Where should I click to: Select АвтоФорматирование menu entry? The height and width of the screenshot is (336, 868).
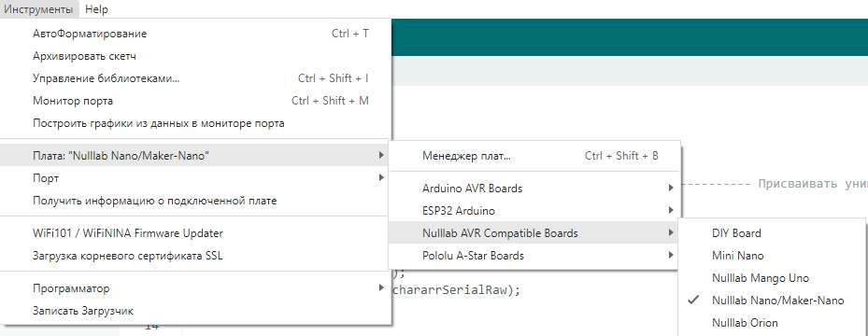click(196, 34)
